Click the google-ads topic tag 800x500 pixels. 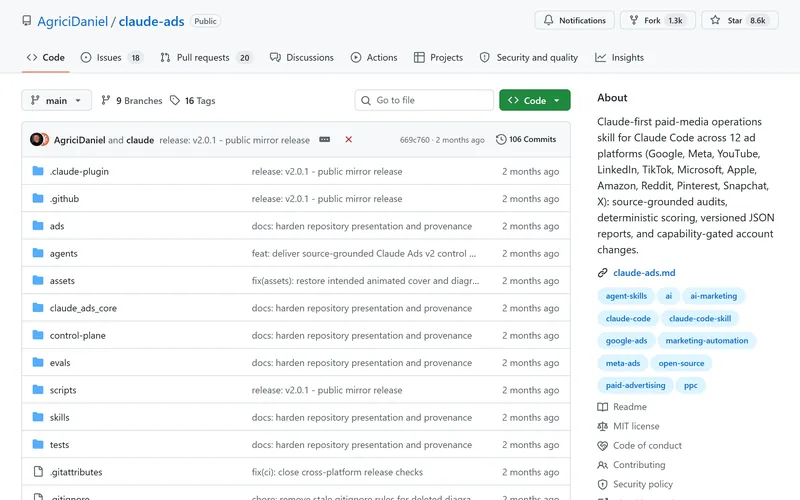[x=626, y=341]
